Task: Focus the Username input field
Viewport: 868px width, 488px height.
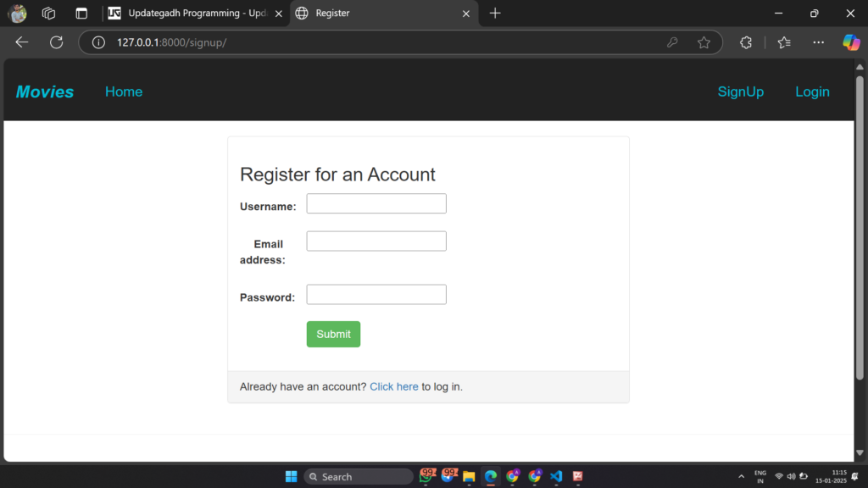Action: coord(376,203)
